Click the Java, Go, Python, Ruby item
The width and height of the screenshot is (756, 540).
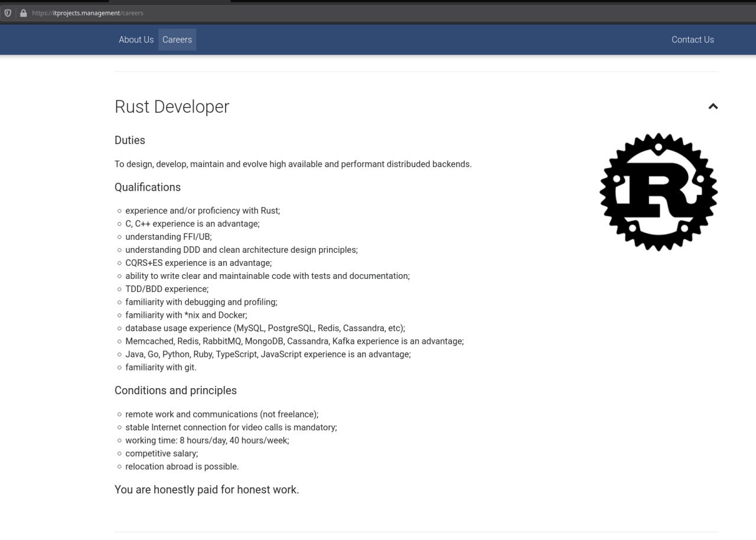click(268, 354)
